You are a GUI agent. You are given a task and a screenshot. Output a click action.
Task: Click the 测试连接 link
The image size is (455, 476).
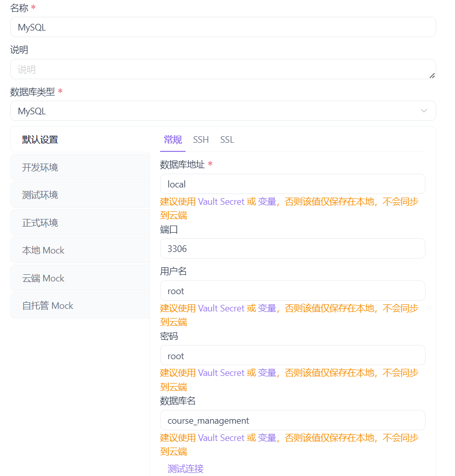click(x=185, y=469)
